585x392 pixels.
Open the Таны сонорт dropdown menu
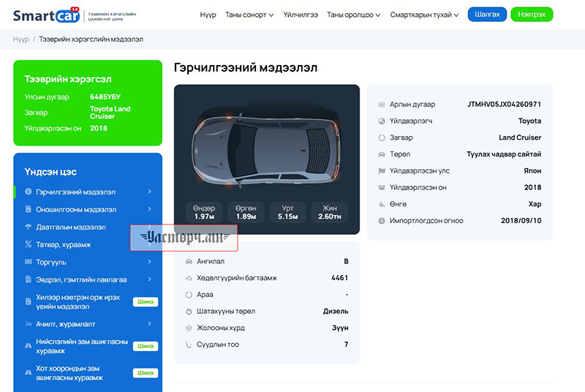coord(249,15)
